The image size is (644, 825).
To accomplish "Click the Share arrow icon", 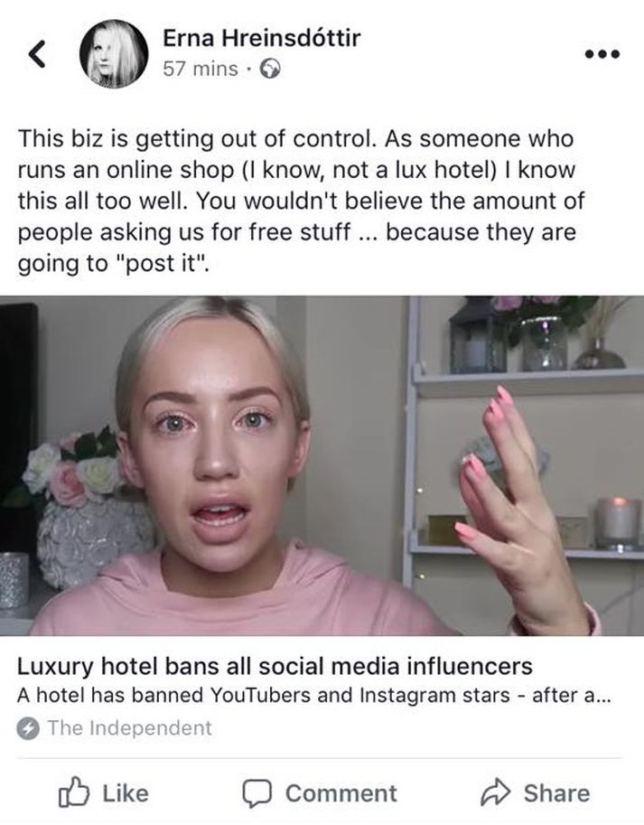I will 495,792.
